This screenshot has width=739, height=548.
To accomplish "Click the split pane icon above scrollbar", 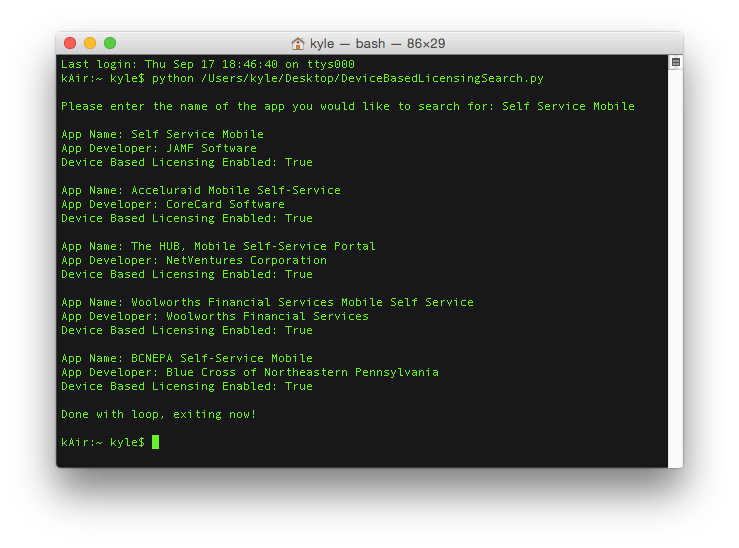I will pos(675,62).
